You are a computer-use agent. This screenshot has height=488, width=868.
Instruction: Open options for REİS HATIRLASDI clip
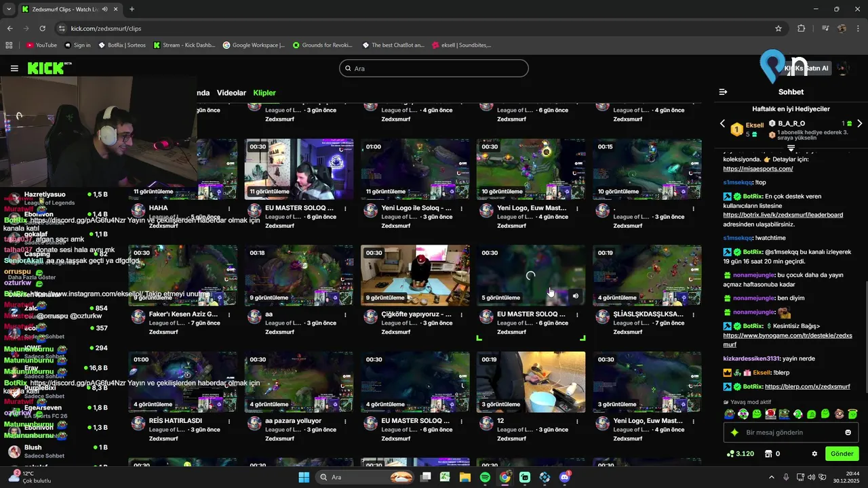click(x=229, y=421)
